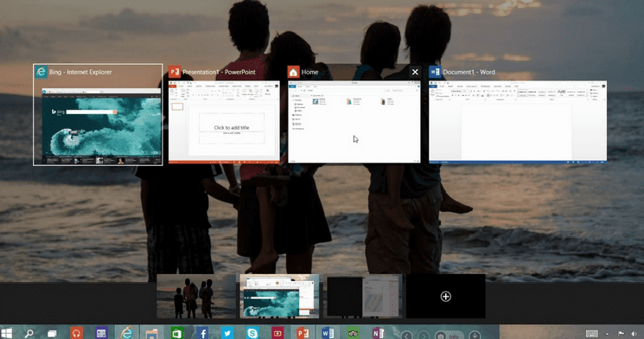The width and height of the screenshot is (644, 339).
Task: Open File Explorer from the taskbar
Action: [x=151, y=333]
